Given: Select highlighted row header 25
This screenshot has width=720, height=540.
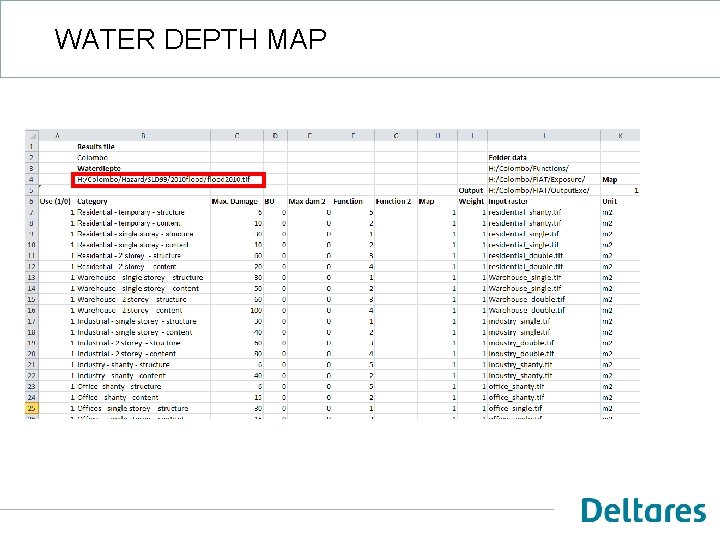Looking at the screenshot, I should 32,408.
